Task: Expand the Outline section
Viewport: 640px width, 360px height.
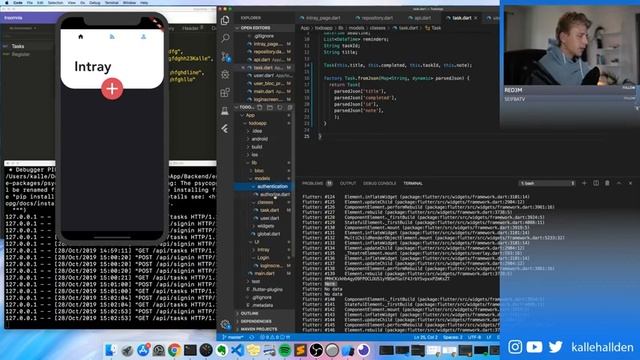Action: tap(264, 313)
